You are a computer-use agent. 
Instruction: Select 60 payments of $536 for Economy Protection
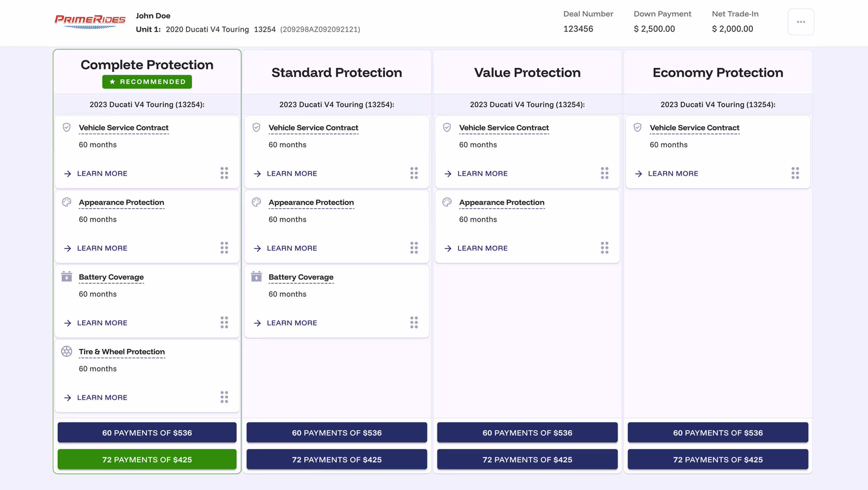717,432
